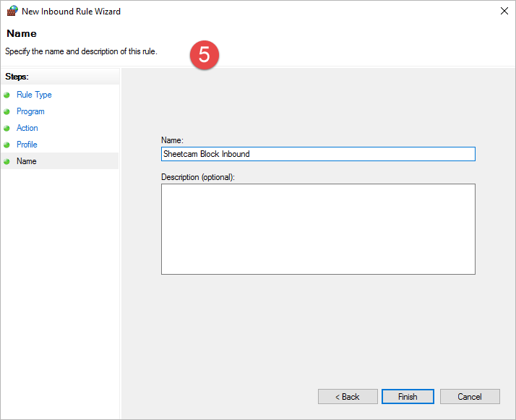Screen dimensions: 516x420
Task: Click the bold Name page heading
Action: pos(21,33)
